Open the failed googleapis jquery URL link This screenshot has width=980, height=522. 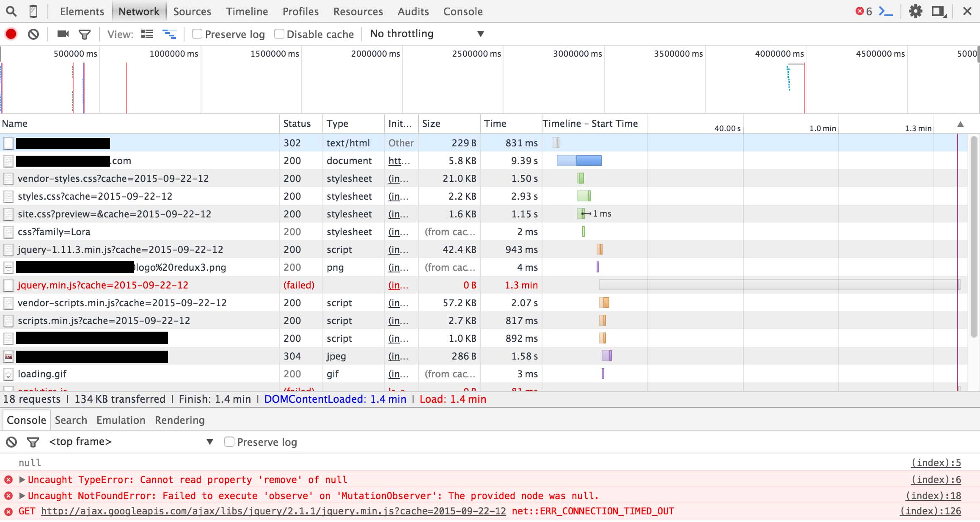coord(273,511)
